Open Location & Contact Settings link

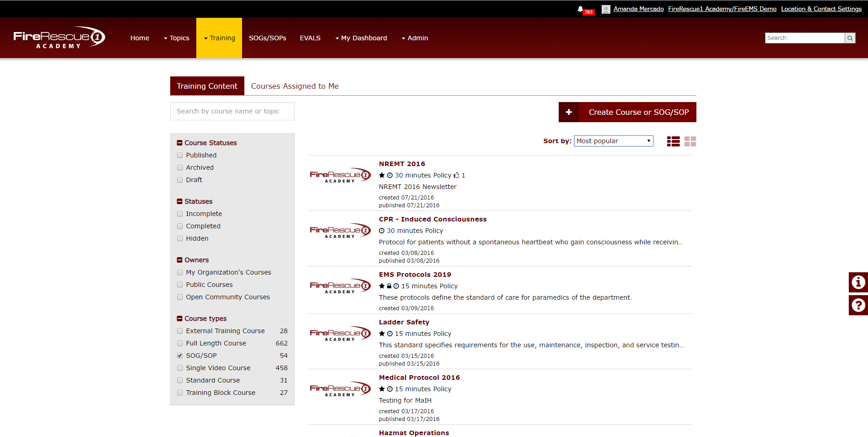pos(821,9)
